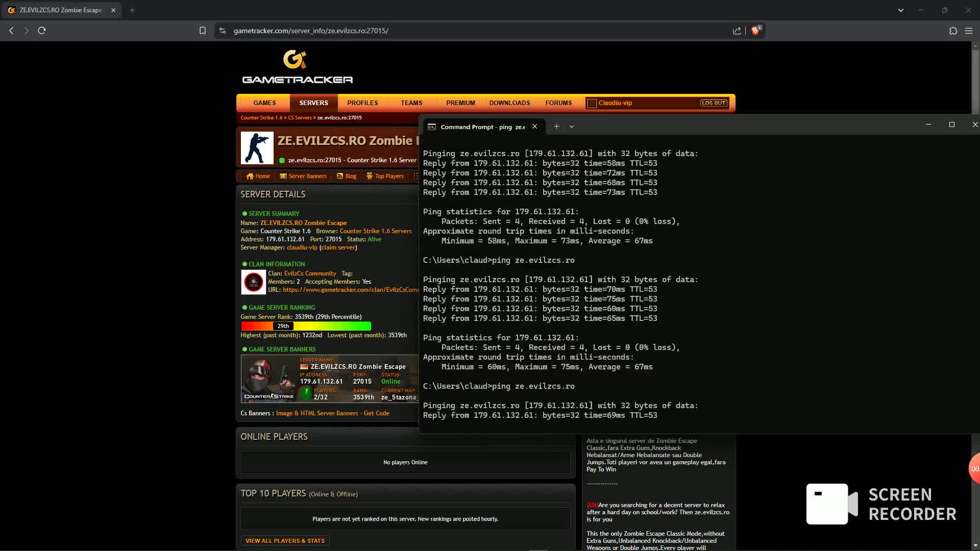
Task: Open the server Home tab
Action: tap(258, 176)
